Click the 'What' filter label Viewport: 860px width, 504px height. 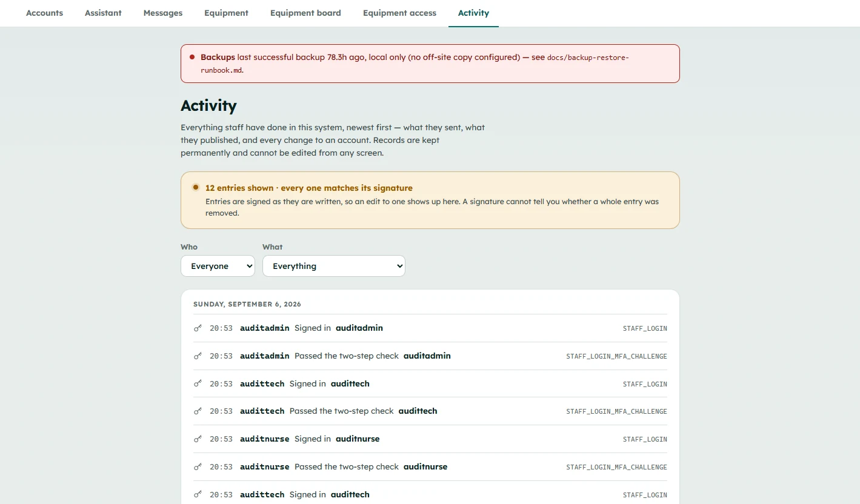273,247
